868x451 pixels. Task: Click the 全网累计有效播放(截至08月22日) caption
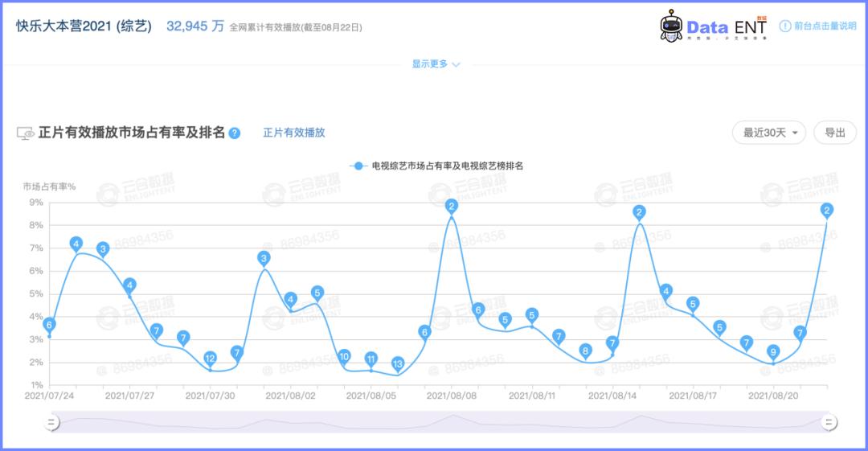click(x=296, y=27)
